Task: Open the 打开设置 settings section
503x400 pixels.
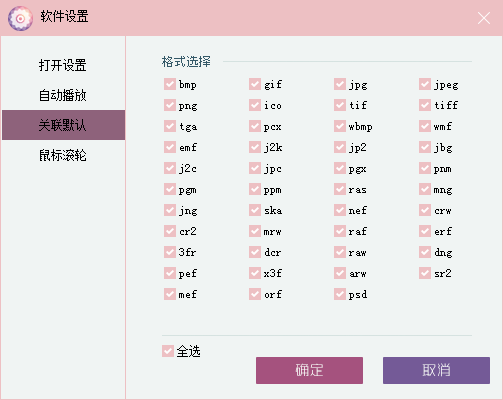Action: (x=63, y=65)
